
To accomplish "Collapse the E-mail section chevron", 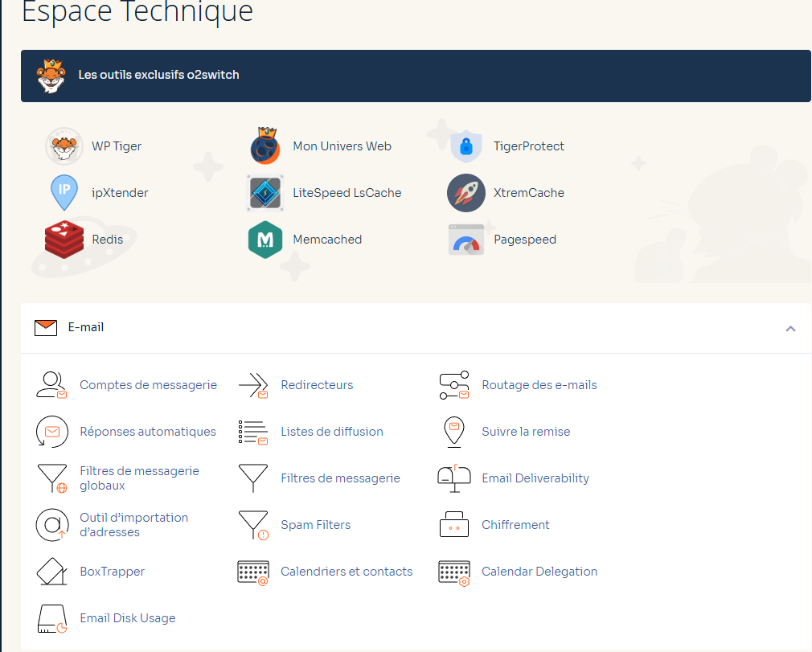I will [790, 328].
